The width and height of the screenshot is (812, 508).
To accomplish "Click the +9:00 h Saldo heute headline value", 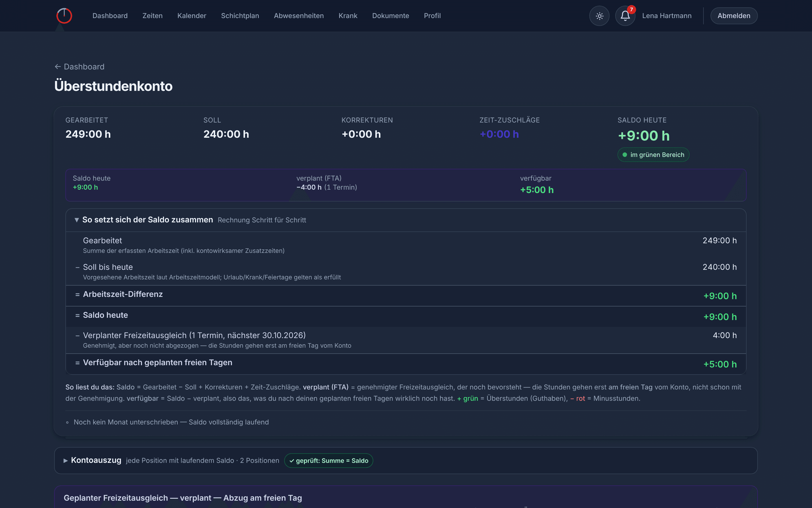I will click(644, 136).
